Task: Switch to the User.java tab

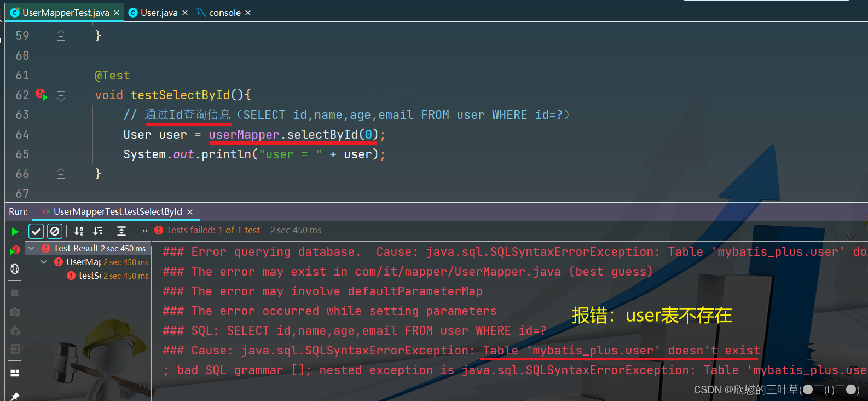Action: 159,13
